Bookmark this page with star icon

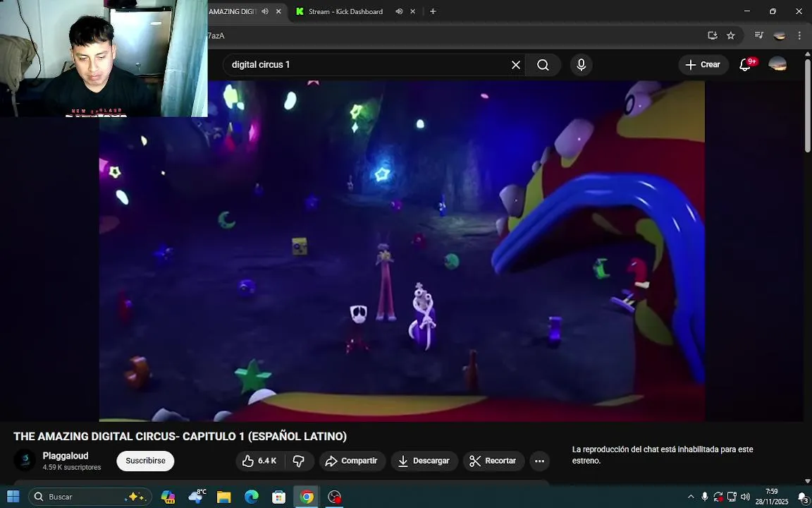pyautogui.click(x=731, y=35)
